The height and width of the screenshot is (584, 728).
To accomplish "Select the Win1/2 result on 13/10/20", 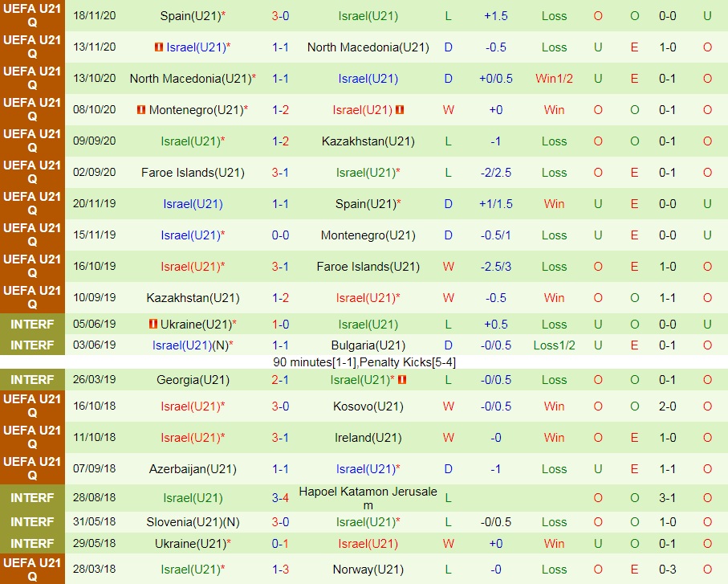I will point(554,79).
